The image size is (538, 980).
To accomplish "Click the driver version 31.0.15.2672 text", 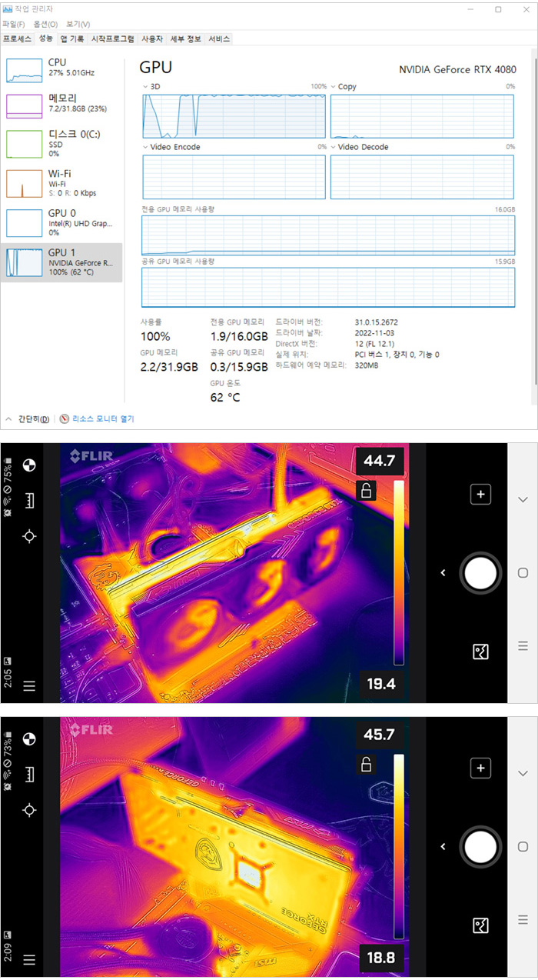I will pyautogui.click(x=377, y=322).
